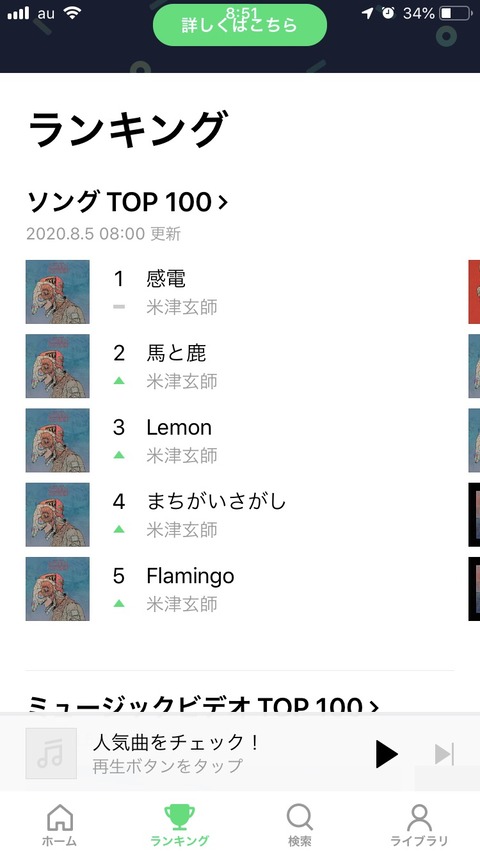Screen dimensions: 480x854
Task: Skip to next track in mini player
Action: (444, 754)
